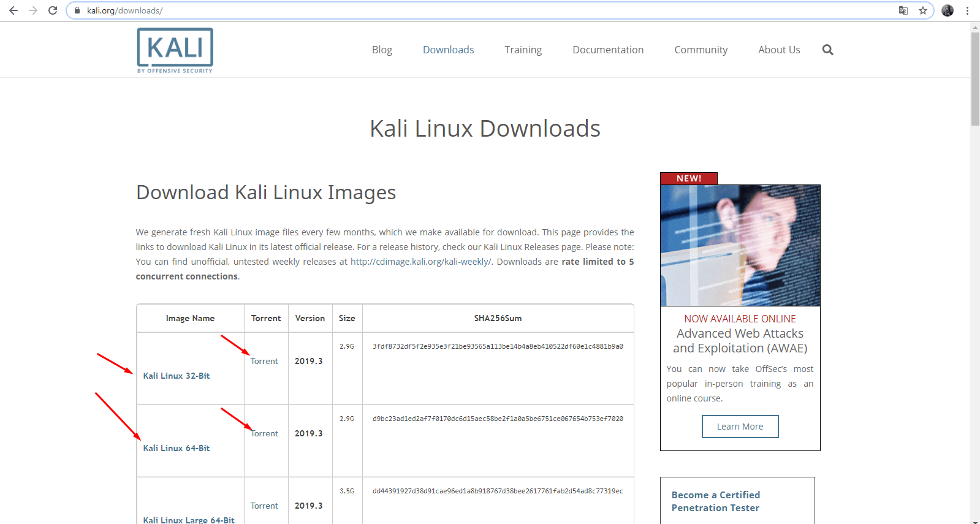Bookmark page with star icon
Screen dimensions: 980x524
(922, 10)
